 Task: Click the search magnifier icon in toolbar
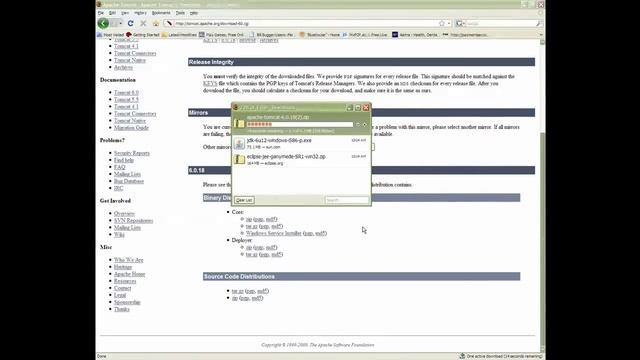pos(538,24)
